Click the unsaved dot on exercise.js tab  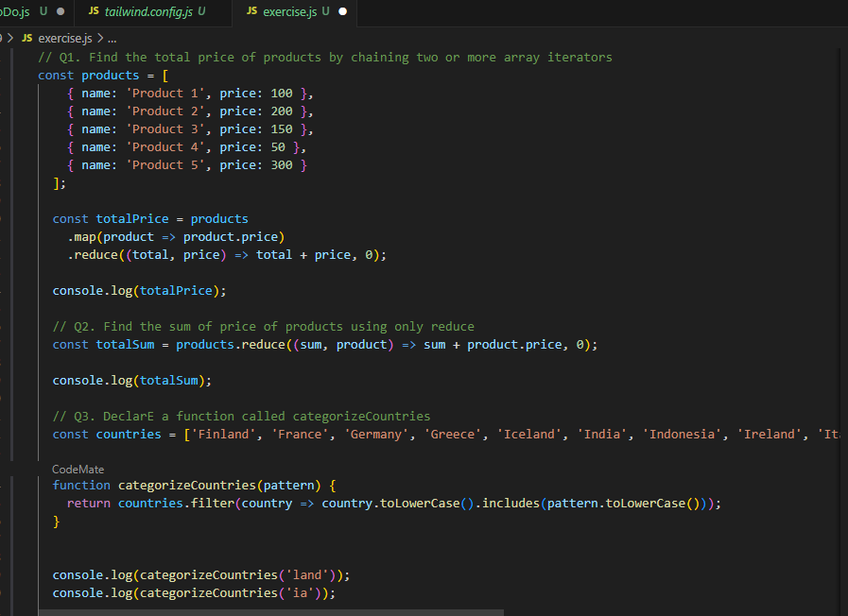[342, 11]
